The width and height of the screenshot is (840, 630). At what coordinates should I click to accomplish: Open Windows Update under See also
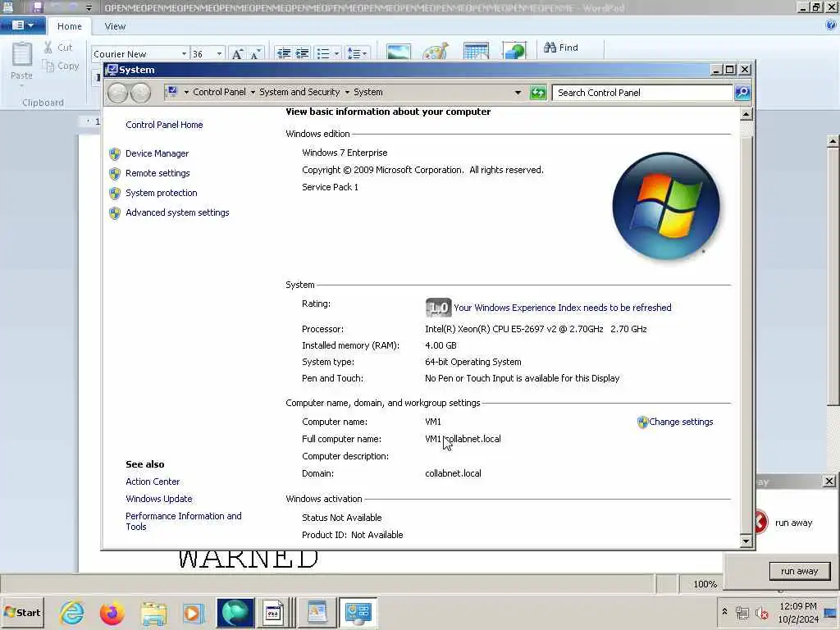pos(158,499)
